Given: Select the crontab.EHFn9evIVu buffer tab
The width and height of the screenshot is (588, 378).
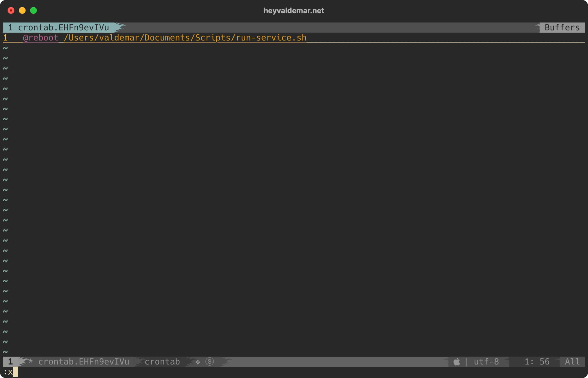Looking at the screenshot, I should point(59,28).
